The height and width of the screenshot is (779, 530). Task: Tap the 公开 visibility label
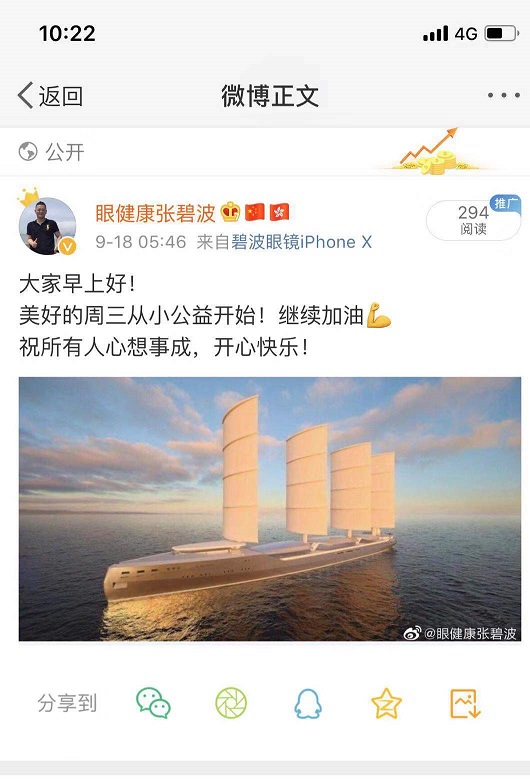tap(65, 152)
